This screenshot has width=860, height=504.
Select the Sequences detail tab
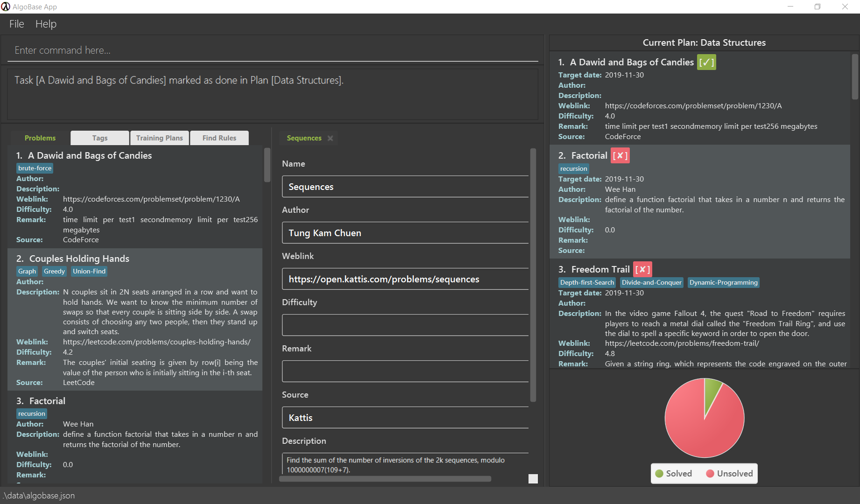(304, 138)
